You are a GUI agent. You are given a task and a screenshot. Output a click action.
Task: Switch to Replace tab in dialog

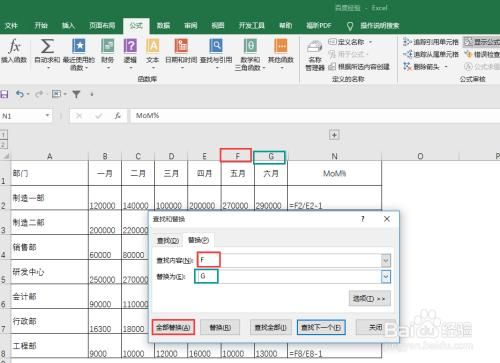198,240
